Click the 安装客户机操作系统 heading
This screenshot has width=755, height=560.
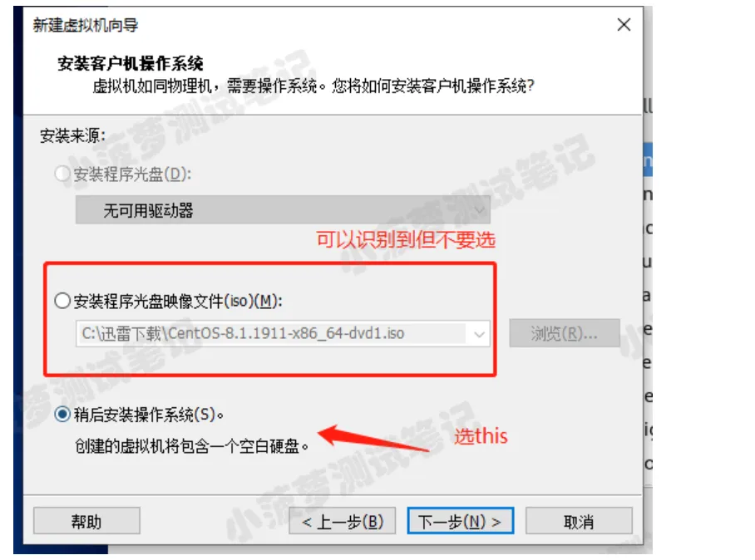131,63
